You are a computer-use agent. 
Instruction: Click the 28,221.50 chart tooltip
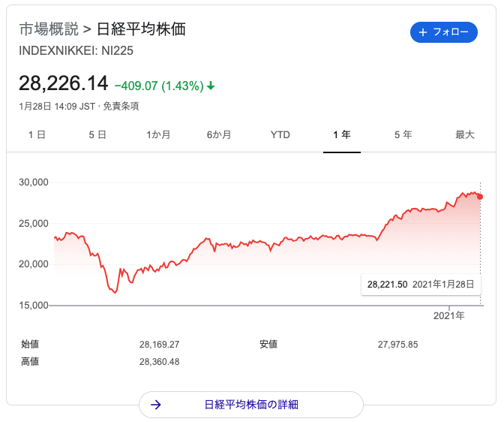(x=421, y=285)
